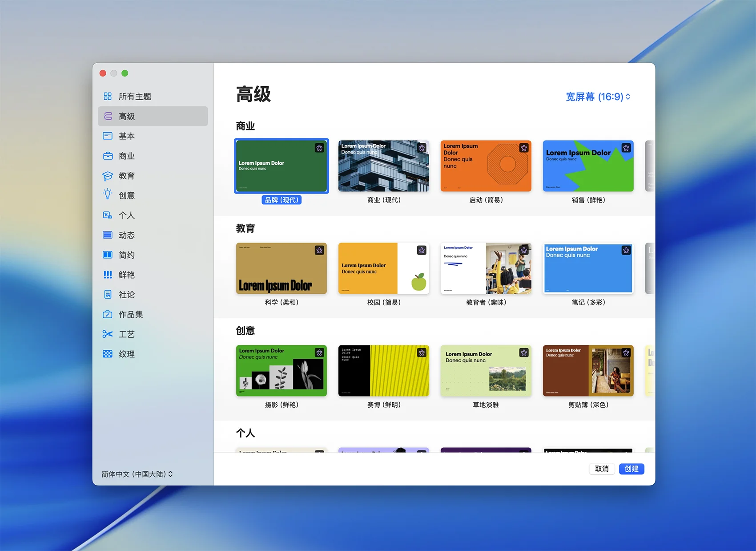The height and width of the screenshot is (551, 756).
Task: Pick the 科学（柔和） theme thumbnail
Action: pyautogui.click(x=281, y=268)
